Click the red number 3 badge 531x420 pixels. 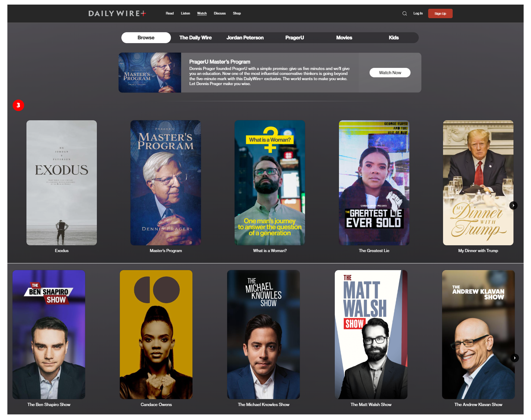pos(18,105)
